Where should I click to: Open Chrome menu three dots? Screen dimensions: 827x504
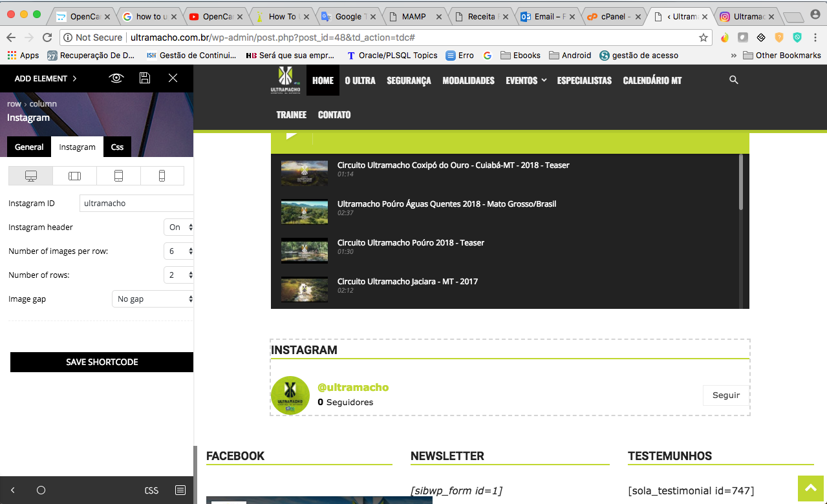pos(815,37)
